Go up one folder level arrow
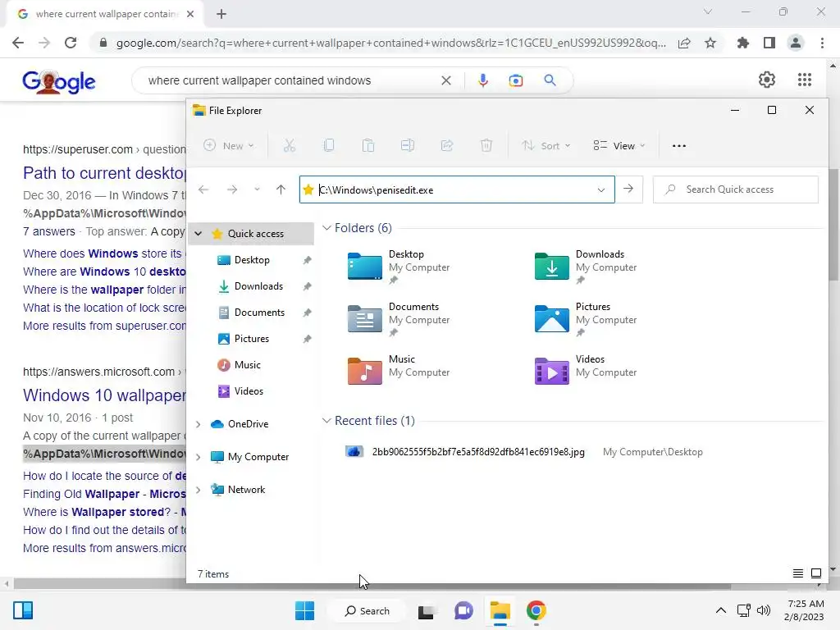The height and width of the screenshot is (630, 840). click(281, 189)
